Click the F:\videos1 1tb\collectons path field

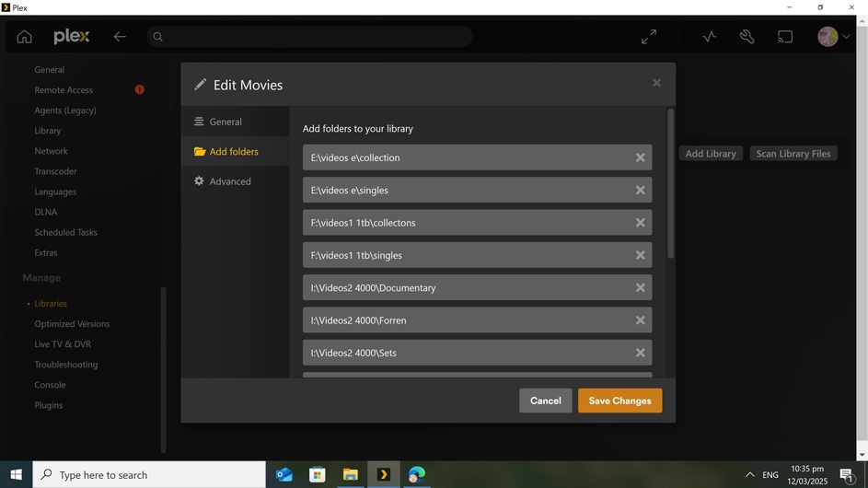477,223
